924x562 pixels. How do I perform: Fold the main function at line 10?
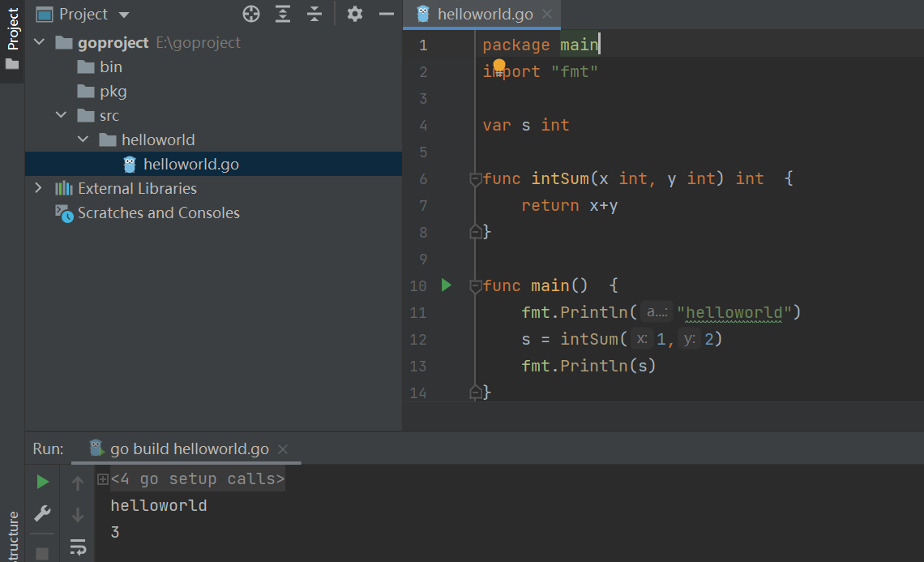[x=476, y=286]
